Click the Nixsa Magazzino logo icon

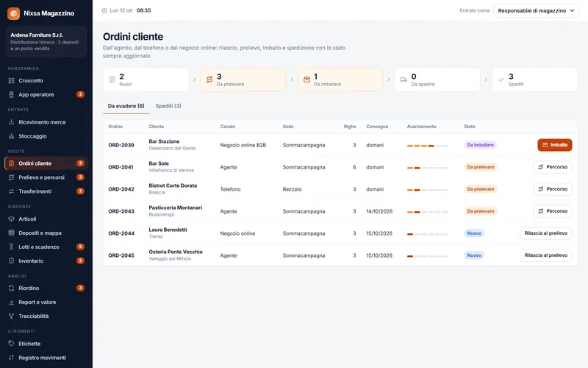pyautogui.click(x=13, y=13)
